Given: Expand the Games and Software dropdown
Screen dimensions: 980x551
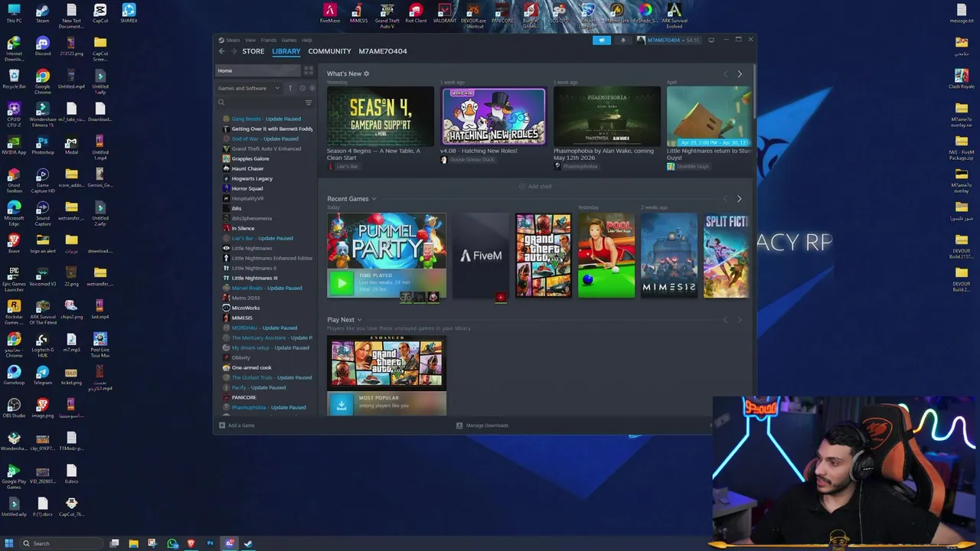Looking at the screenshot, I should 249,88.
